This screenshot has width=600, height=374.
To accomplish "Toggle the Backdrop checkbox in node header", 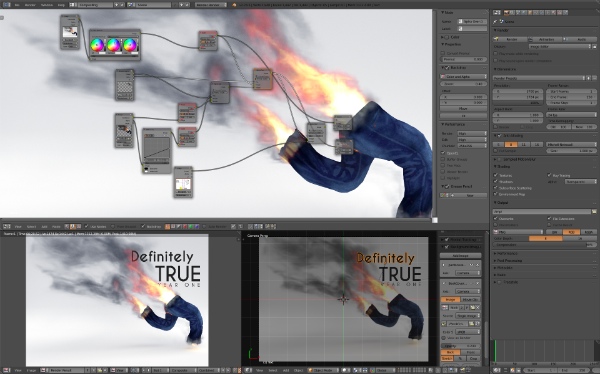I will [x=143, y=226].
